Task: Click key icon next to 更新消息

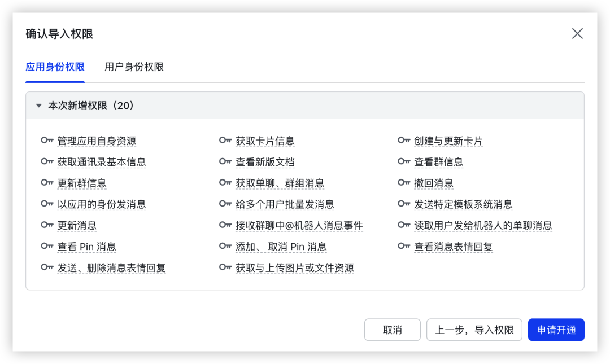Action: pyautogui.click(x=47, y=225)
